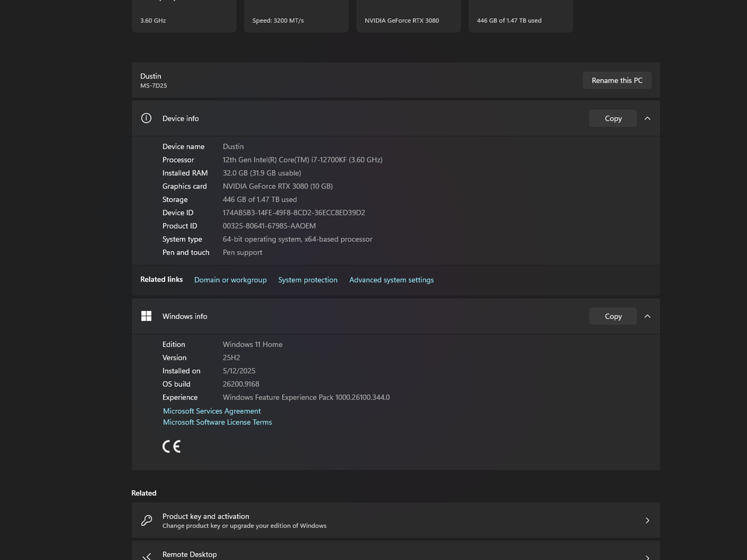This screenshot has height=560, width=747.
Task: Collapse the Windows info section chevron
Action: 647,316
